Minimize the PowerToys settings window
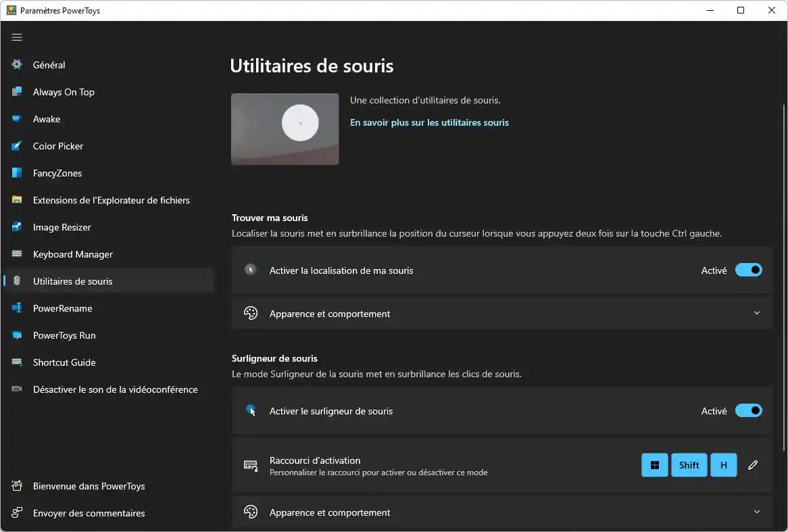This screenshot has height=532, width=788. [x=710, y=10]
